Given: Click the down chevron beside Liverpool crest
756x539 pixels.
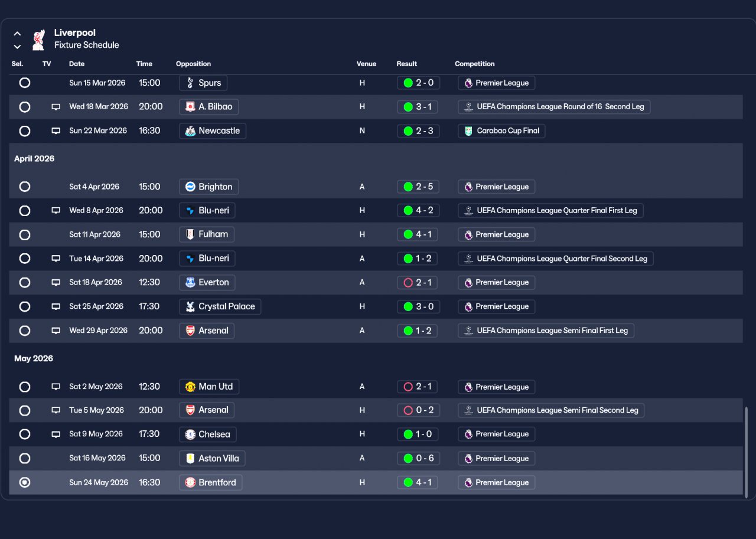Looking at the screenshot, I should [17, 46].
